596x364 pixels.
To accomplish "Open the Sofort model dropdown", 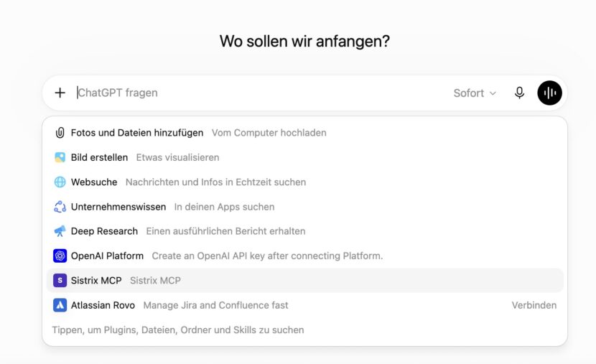I will 475,93.
